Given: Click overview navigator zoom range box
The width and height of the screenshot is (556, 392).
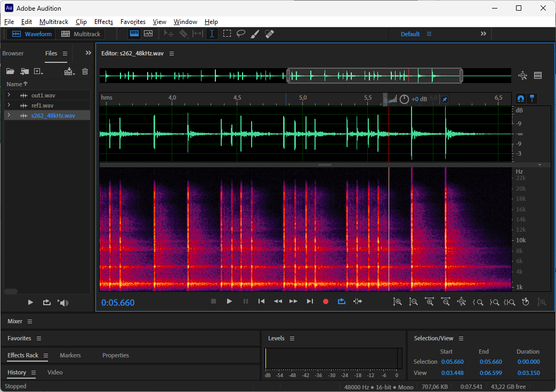Looking at the screenshot, I should point(374,76).
